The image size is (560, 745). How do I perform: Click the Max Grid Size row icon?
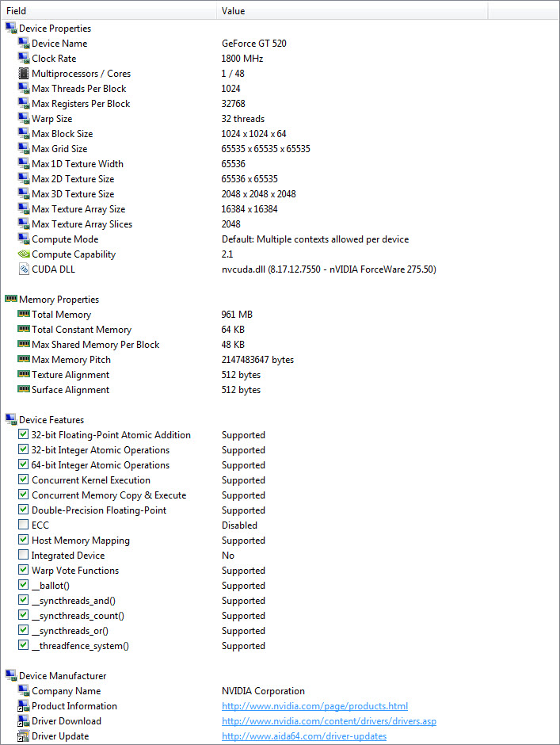pyautogui.click(x=24, y=149)
